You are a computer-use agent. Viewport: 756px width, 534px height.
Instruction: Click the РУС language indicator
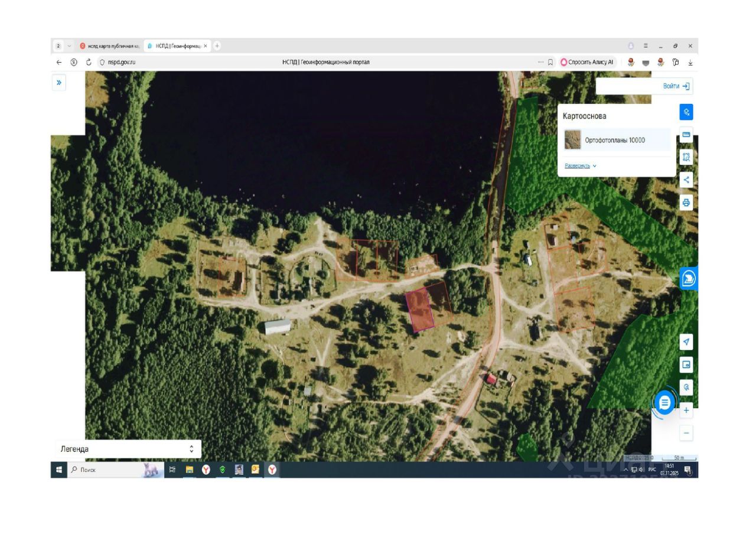click(x=651, y=470)
